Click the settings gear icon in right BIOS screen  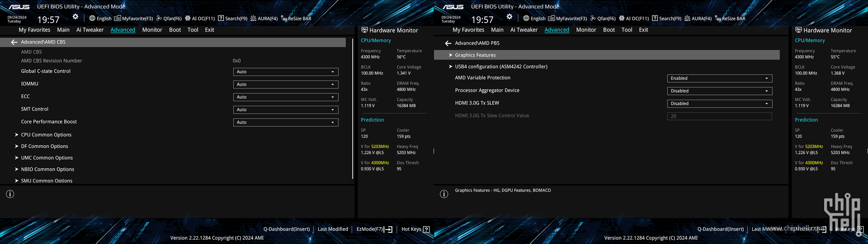(x=509, y=17)
